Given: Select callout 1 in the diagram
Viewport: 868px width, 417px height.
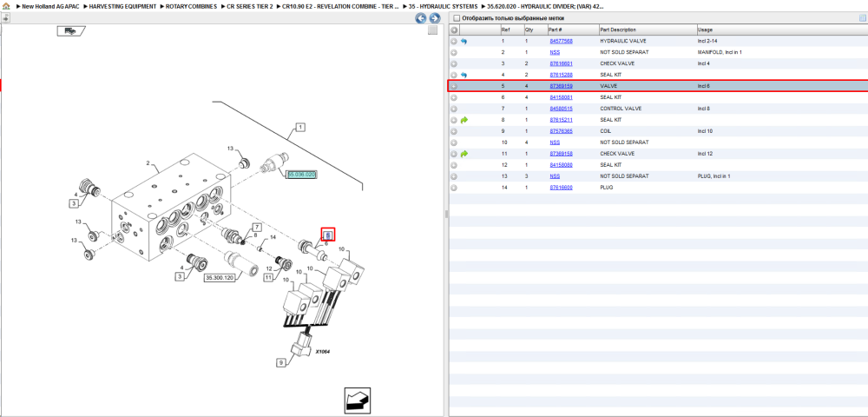Looking at the screenshot, I should 300,128.
